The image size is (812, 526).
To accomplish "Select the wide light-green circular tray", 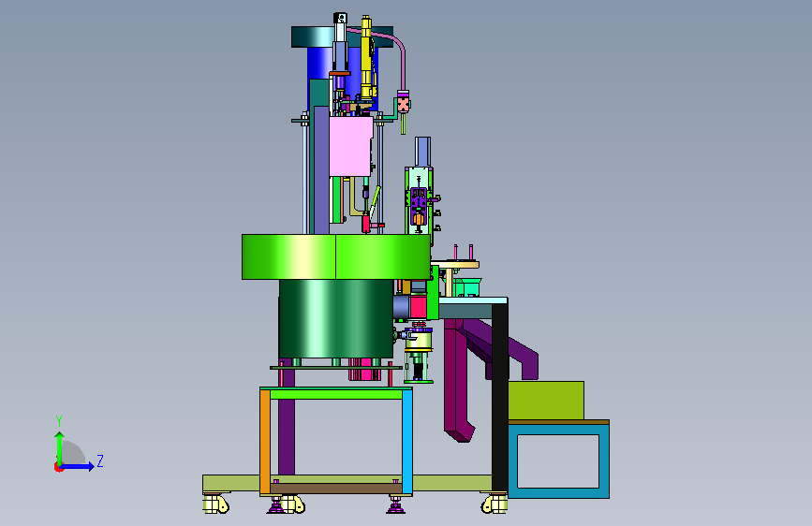I will 335,256.
